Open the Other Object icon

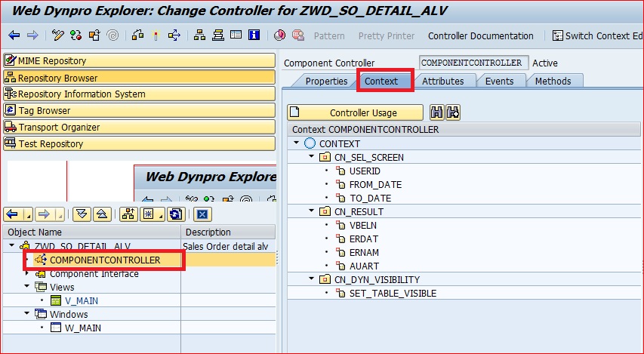pos(94,35)
